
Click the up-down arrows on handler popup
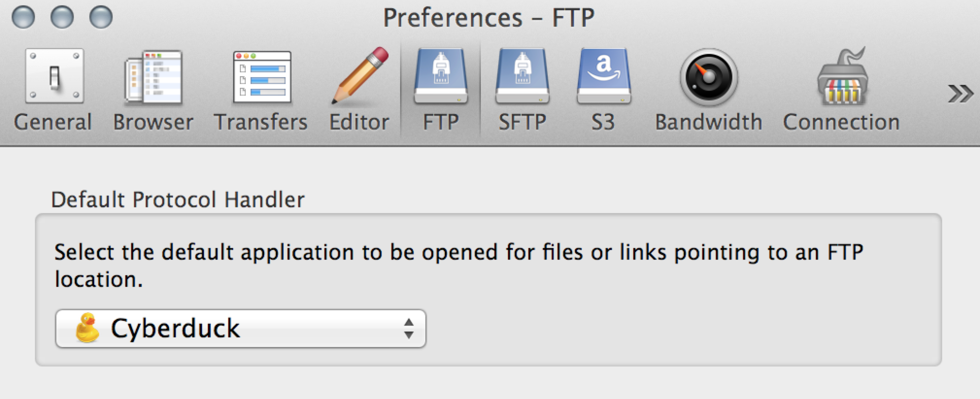coord(408,329)
